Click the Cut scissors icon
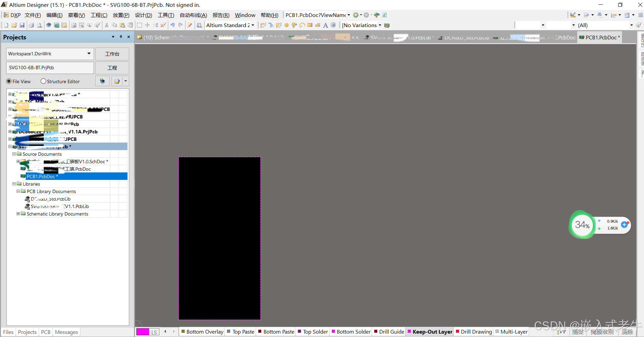The width and height of the screenshot is (644, 337). click(106, 25)
